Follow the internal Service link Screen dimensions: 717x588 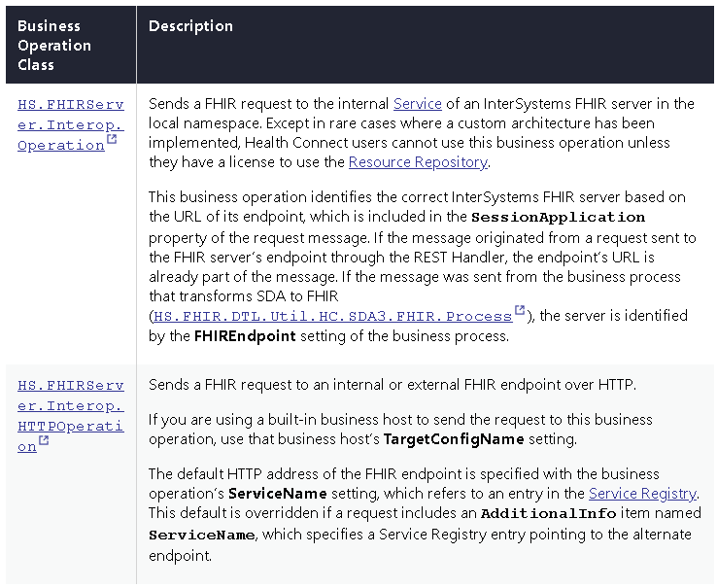[417, 104]
